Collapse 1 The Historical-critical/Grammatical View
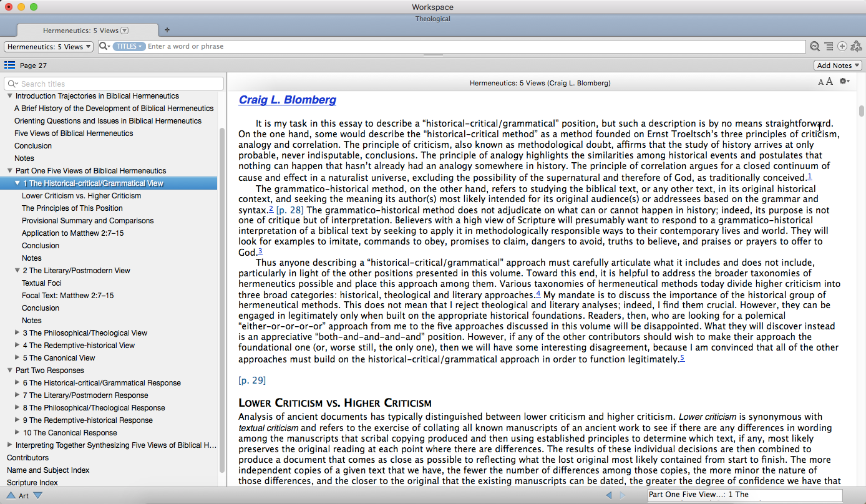 click(17, 183)
